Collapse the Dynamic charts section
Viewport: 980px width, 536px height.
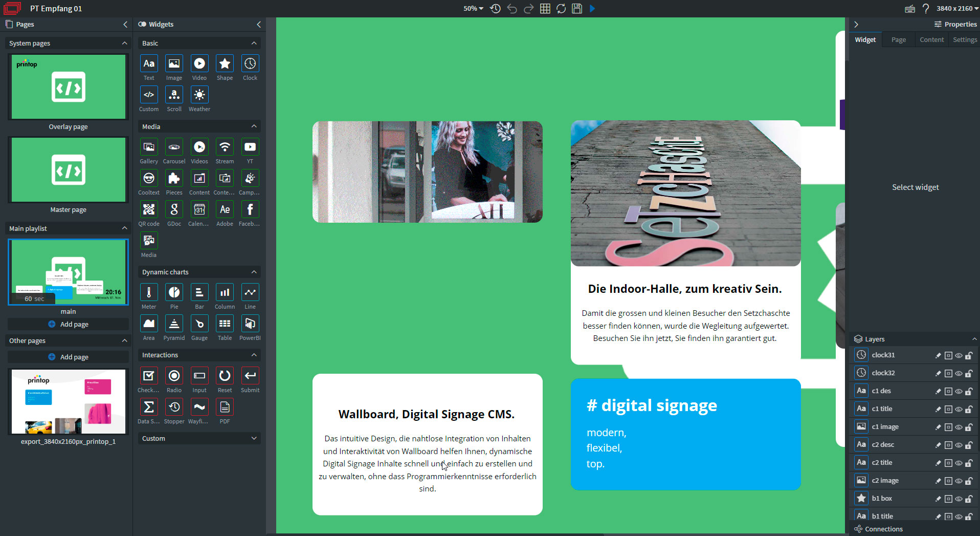coord(254,272)
